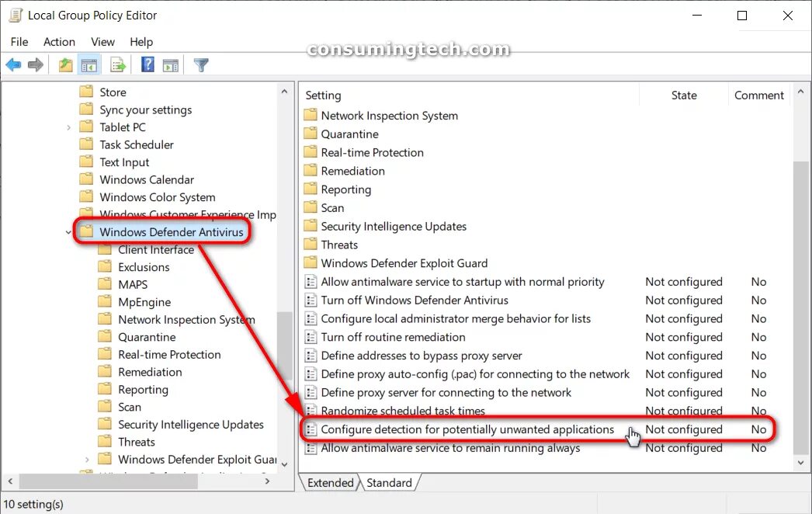This screenshot has height=514, width=812.
Task: Open Network Inspection System folder in right pane
Action: click(x=390, y=116)
